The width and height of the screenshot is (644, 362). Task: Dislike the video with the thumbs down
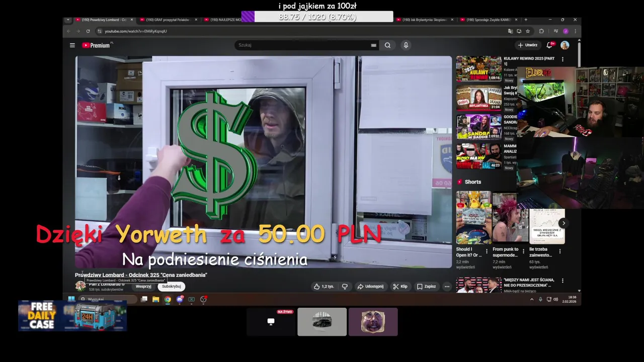tap(345, 287)
